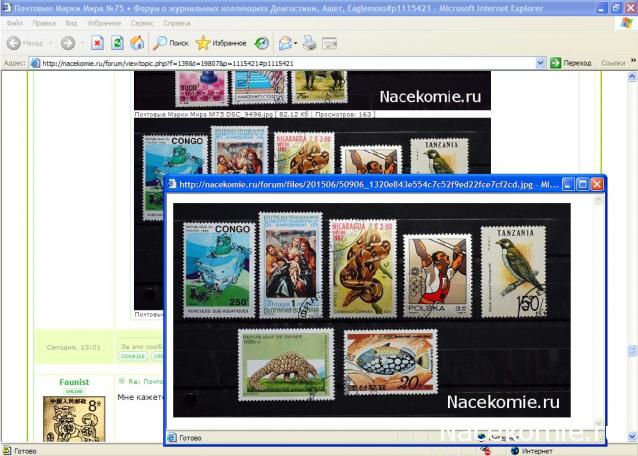Open the Избранное favorites star

[x=221, y=43]
